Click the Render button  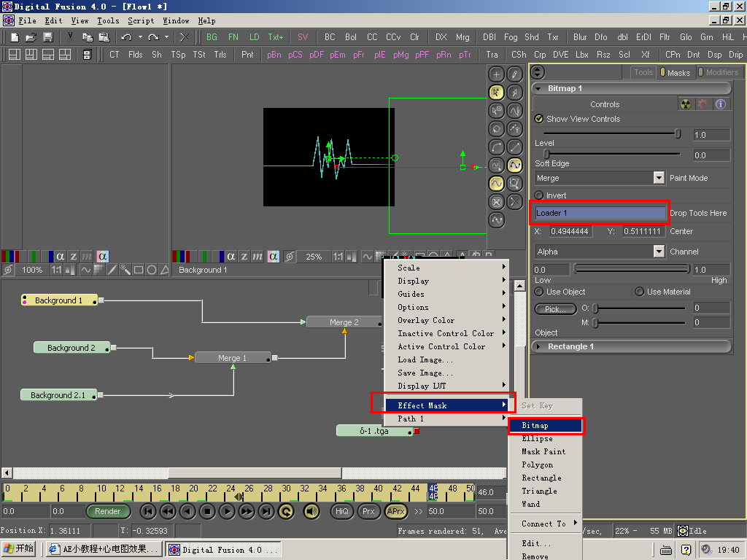point(108,511)
